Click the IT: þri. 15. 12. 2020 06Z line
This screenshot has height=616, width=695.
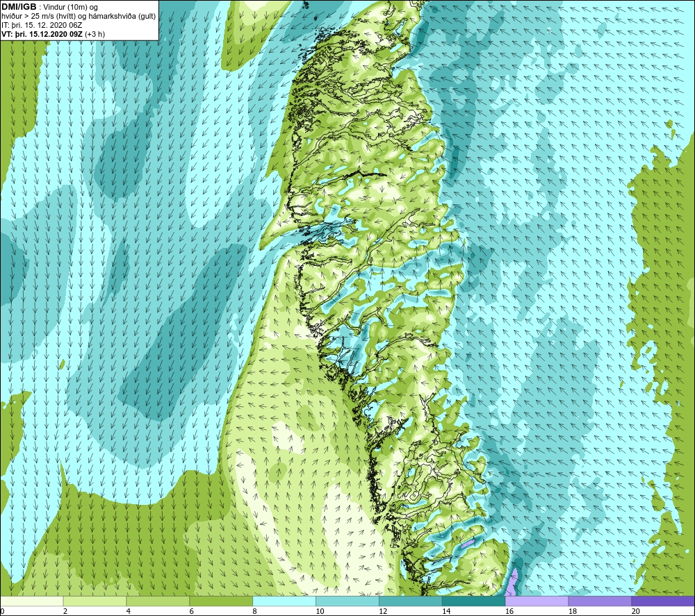click(x=42, y=25)
